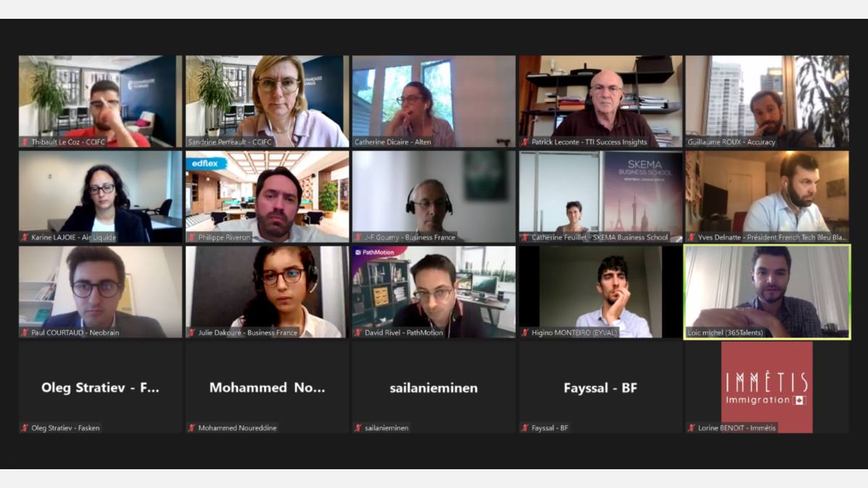This screenshot has height=488, width=868.
Task: Click muted mic icon next to Patrick Leconte
Action: tap(525, 142)
